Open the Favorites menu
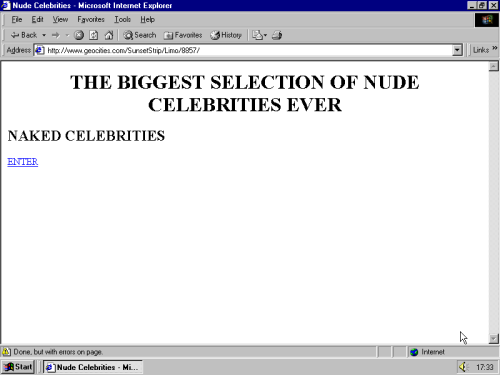The width and height of the screenshot is (500, 375). point(91,20)
